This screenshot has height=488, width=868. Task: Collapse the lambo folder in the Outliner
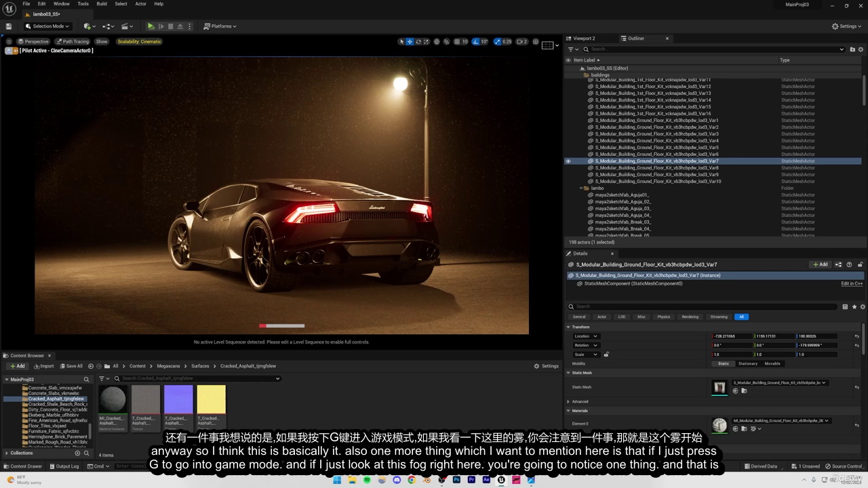point(581,188)
